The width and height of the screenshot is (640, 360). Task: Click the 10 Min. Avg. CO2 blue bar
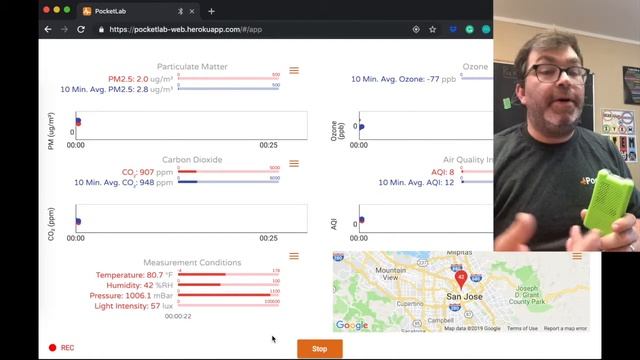pos(229,182)
